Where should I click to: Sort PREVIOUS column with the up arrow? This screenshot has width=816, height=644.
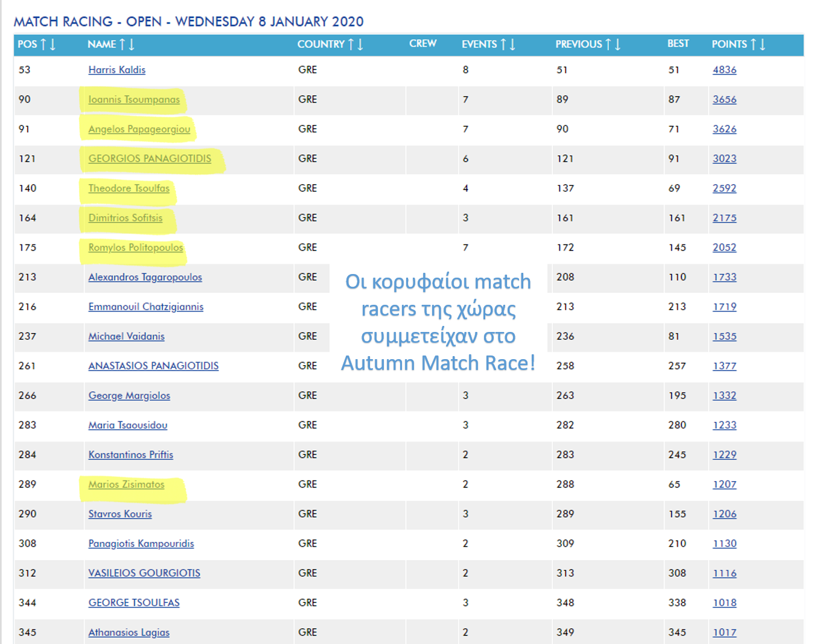point(608,45)
